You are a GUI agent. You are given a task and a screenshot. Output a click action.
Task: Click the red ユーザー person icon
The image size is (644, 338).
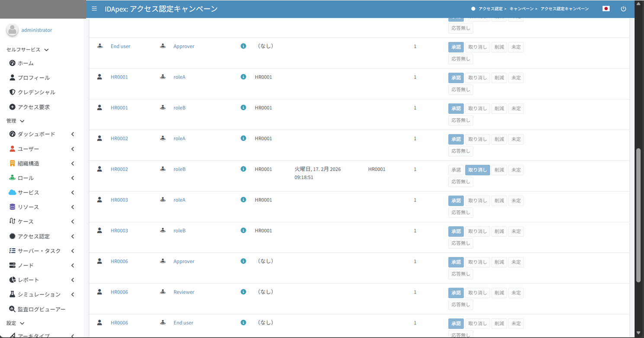pos(13,149)
